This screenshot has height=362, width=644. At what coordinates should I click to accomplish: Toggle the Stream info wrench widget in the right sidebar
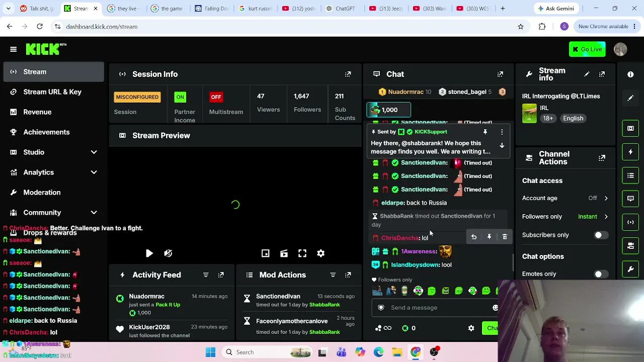point(630,269)
